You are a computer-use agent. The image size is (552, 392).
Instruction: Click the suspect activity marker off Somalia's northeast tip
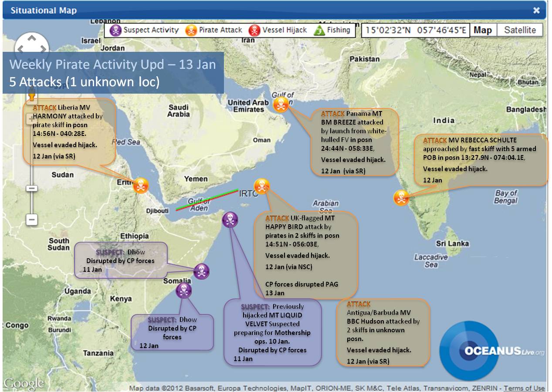[x=230, y=220]
